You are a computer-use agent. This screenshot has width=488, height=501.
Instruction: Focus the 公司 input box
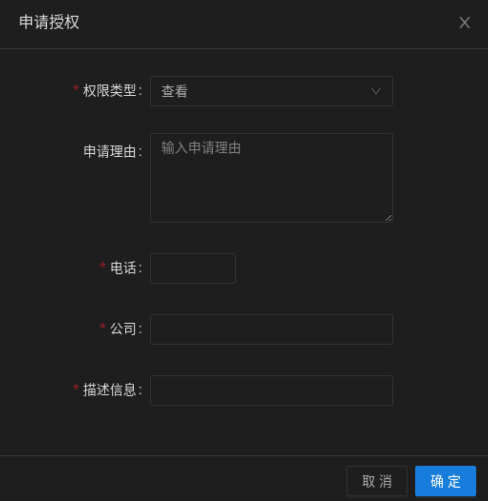pos(271,329)
